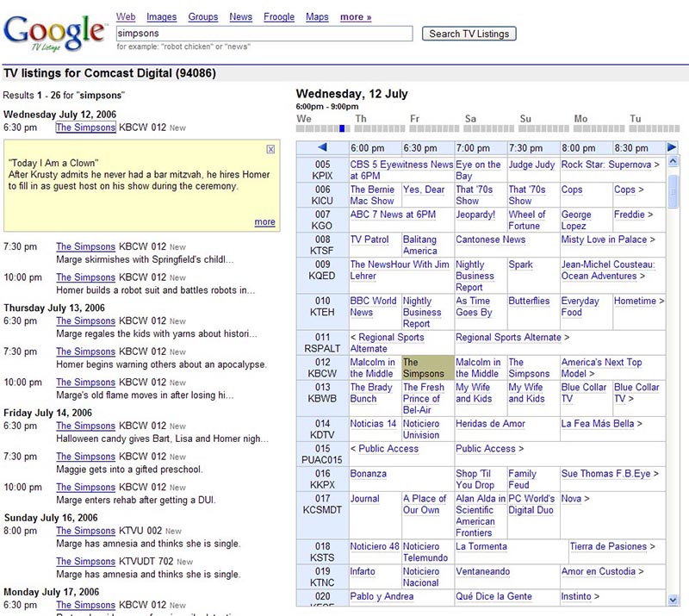Focus the search field containing "simpsons"
Image resolution: width=689 pixels, height=616 pixels.
point(264,34)
